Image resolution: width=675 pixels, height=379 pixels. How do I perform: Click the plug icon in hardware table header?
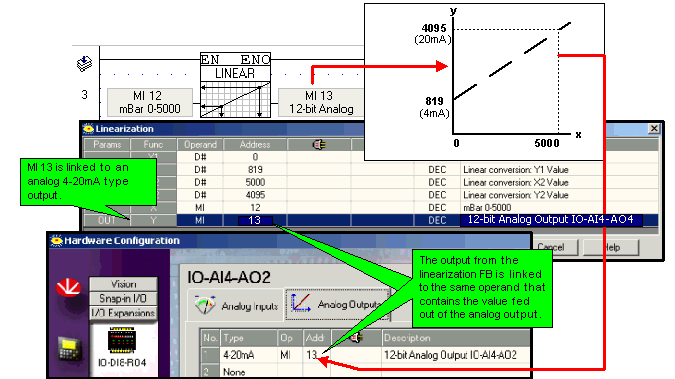click(356, 338)
